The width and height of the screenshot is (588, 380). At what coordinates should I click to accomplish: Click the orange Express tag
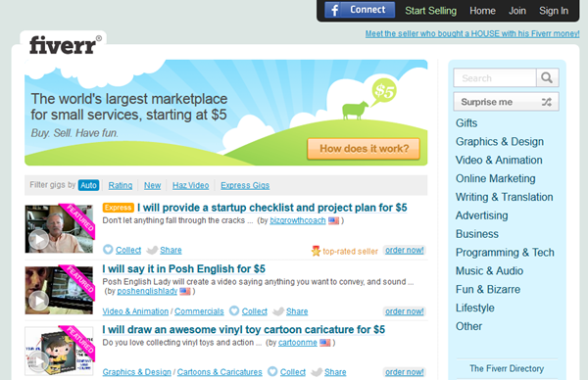(119, 208)
